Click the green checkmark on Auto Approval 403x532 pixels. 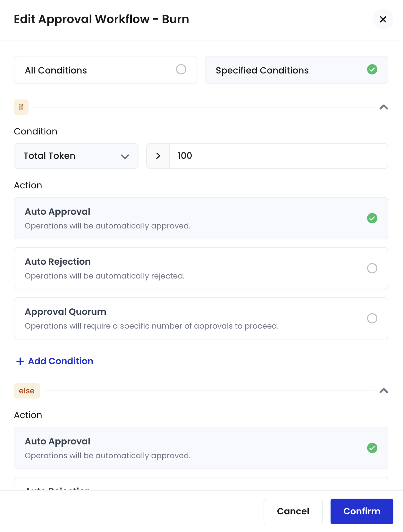[372, 219]
